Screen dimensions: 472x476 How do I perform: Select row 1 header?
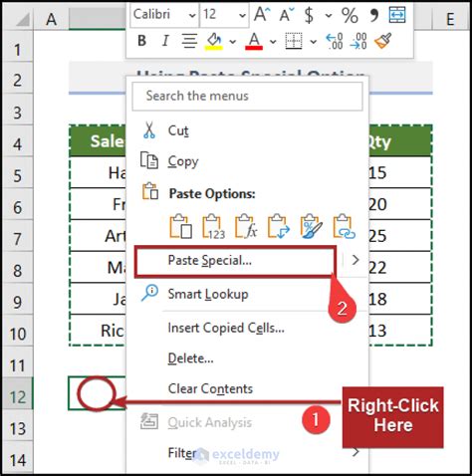(x=18, y=50)
